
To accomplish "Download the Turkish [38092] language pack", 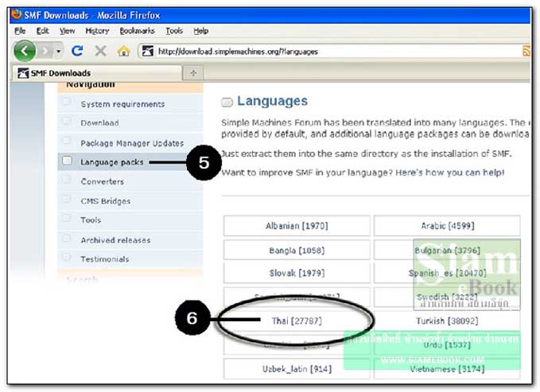I will pos(448,321).
